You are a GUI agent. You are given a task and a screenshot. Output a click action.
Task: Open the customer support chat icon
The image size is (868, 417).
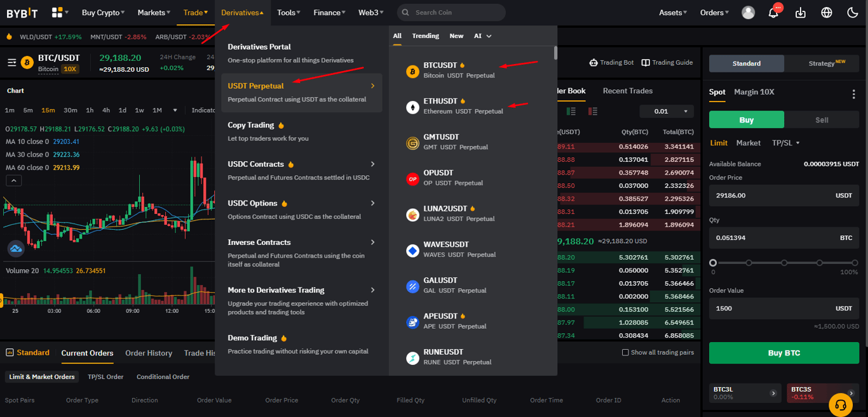click(841, 404)
